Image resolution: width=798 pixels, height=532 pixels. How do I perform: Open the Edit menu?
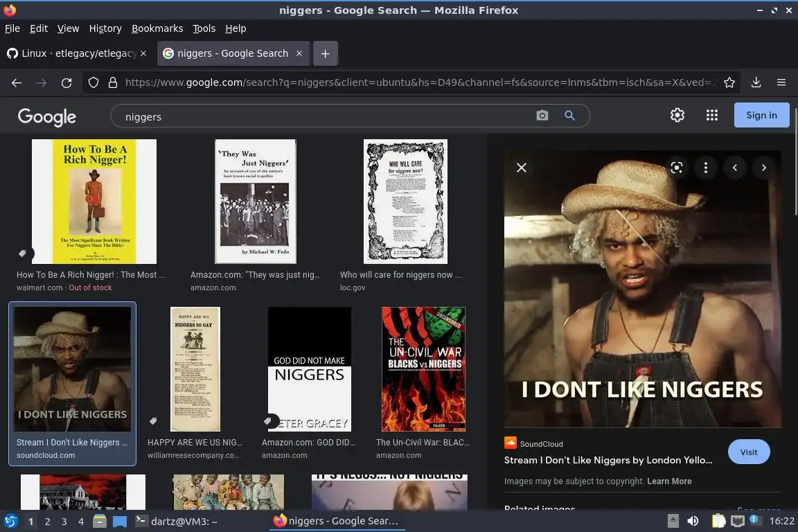pos(39,28)
